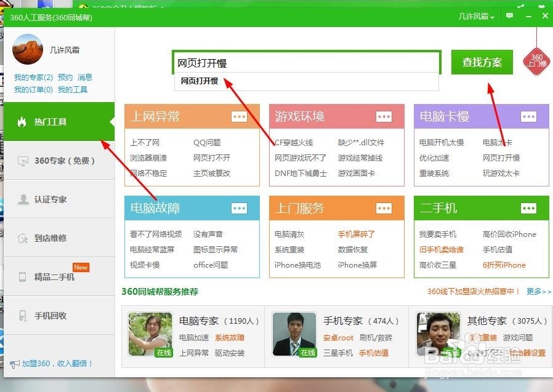Select 网页打开慢 under 电脑卡慢 card
Screen dimensions: 553x392
tap(501, 158)
